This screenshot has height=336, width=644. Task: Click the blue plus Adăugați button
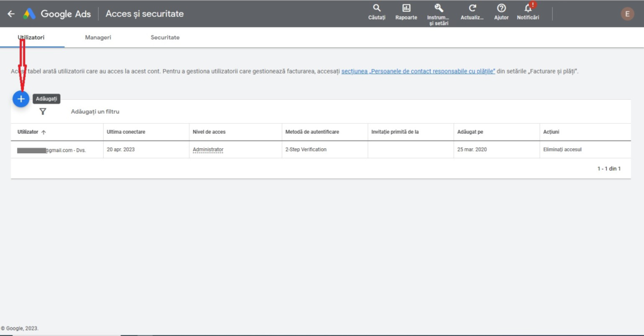21,99
